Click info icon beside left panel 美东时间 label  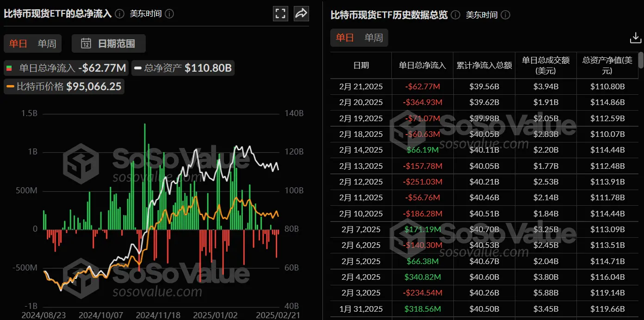click(169, 14)
